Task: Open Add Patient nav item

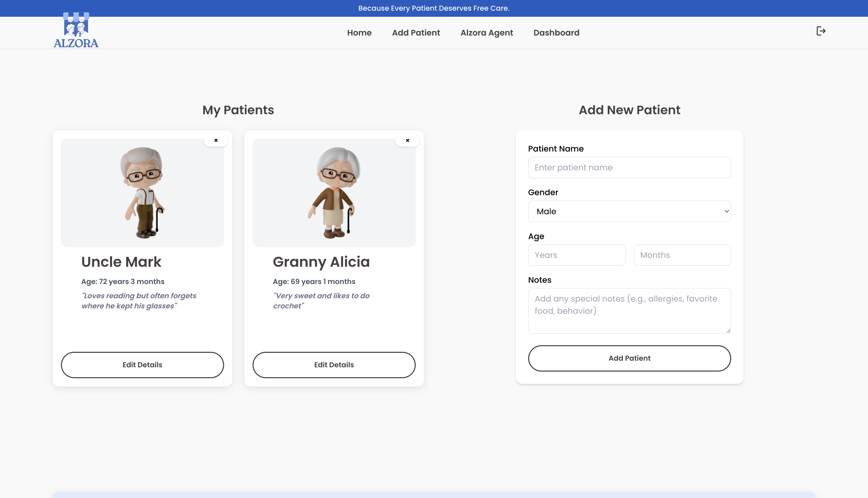Action: 416,33
